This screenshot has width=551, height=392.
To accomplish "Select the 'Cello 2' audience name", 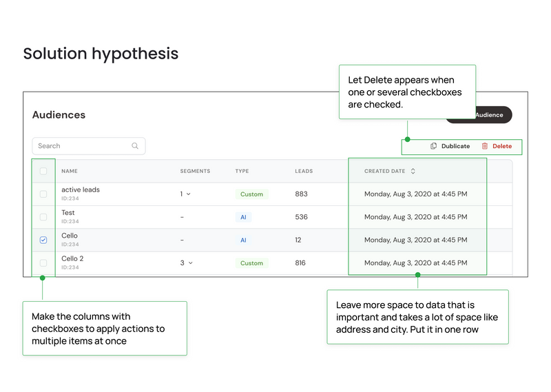I will coord(72,259).
